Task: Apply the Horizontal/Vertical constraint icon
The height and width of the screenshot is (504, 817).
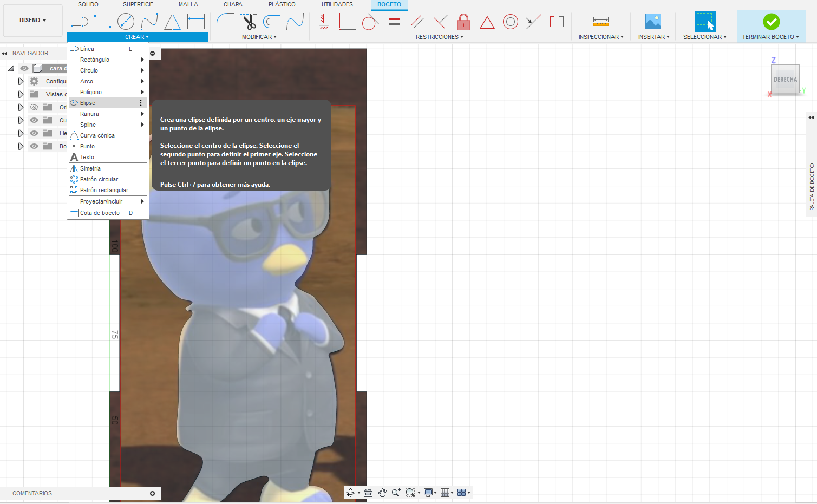Action: pos(324,22)
